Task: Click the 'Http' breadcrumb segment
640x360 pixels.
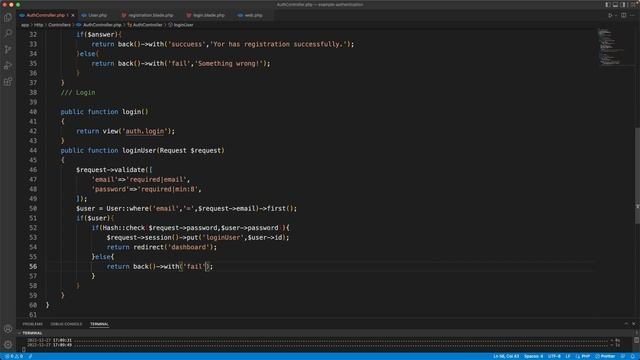Action: 38,25
